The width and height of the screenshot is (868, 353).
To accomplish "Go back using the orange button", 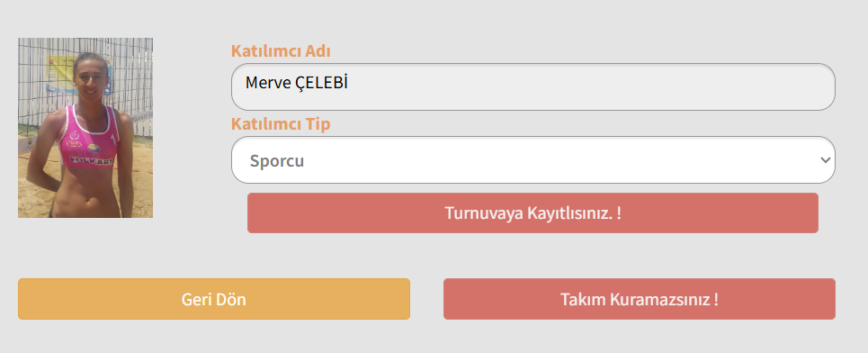I will point(214,299).
